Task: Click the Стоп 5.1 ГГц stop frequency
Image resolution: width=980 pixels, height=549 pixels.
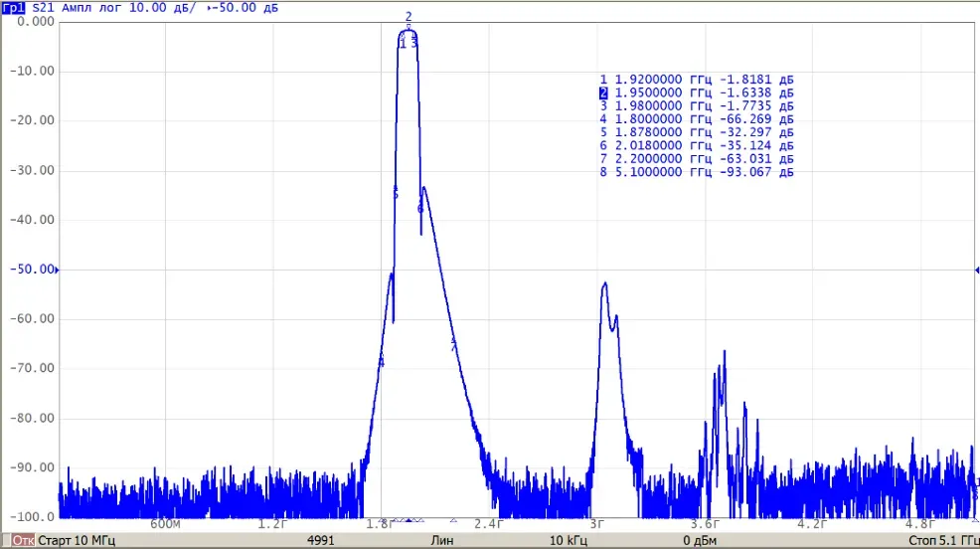Action: pos(944,540)
